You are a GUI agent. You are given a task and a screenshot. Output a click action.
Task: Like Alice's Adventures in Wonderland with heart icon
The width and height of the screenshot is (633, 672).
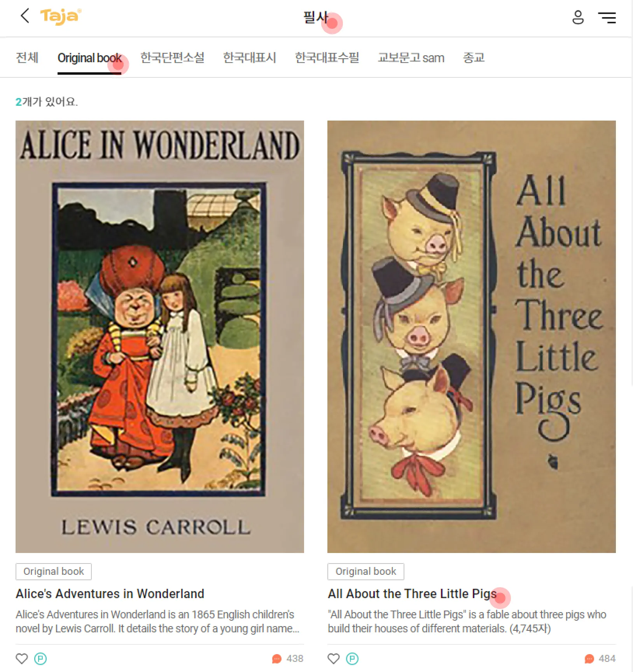coord(22,659)
